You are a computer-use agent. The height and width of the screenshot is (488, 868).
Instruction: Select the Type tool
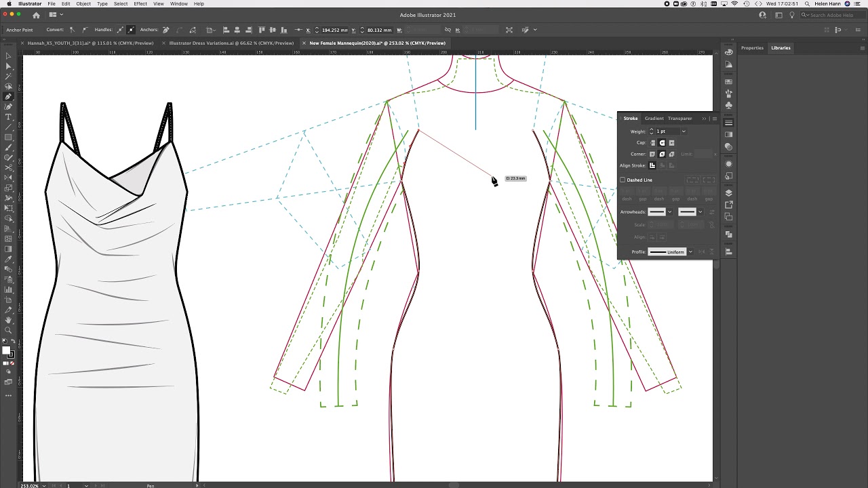[8, 117]
